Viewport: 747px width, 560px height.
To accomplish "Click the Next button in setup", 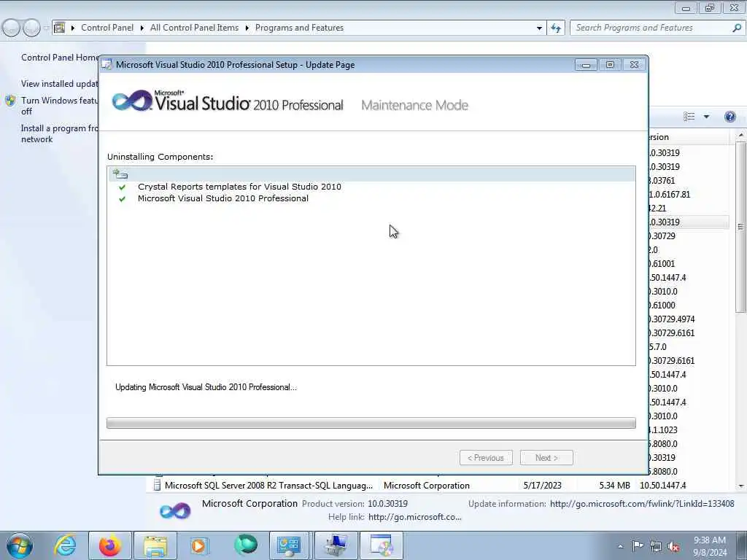I will pyautogui.click(x=546, y=458).
